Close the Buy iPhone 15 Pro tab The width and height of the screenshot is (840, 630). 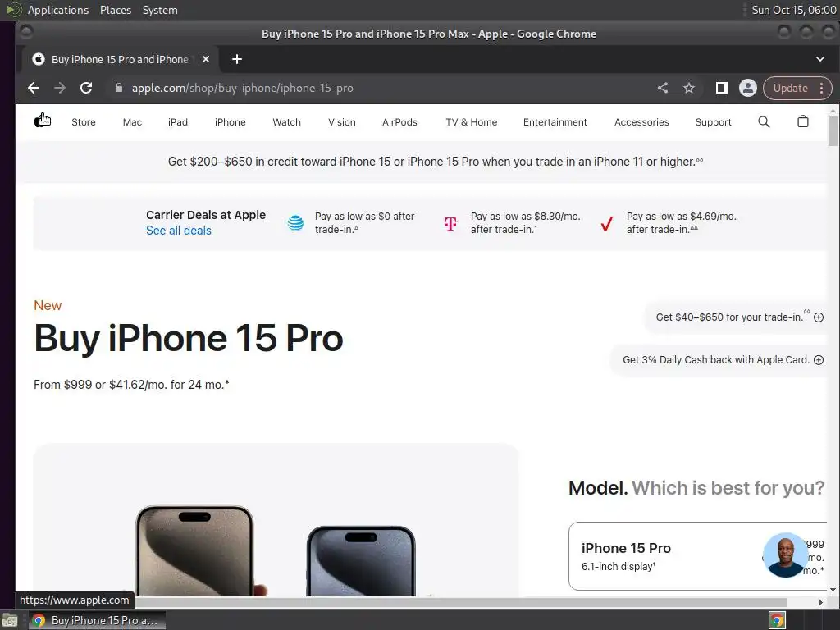[x=206, y=59]
